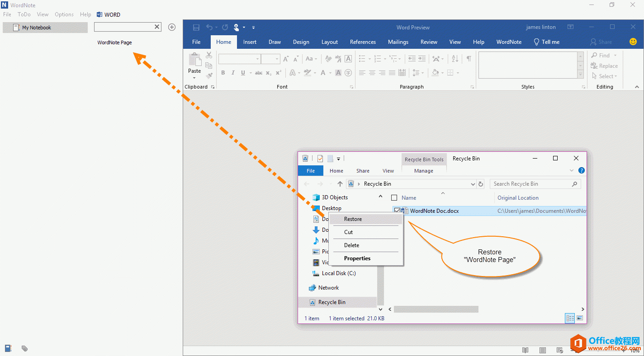Viewport: 644px width, 356px height.
Task: Open the WordNote ribbon tab in Word
Action: pos(509,42)
